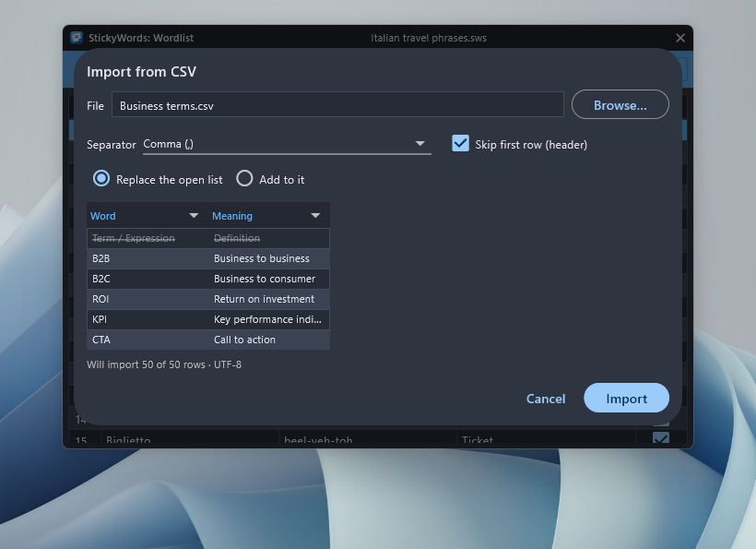Select the Business to consumer cell
756x549 pixels.
269,279
